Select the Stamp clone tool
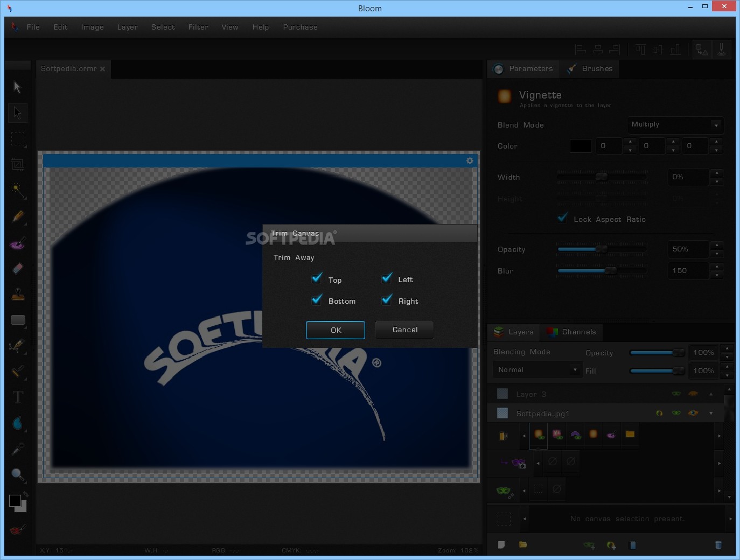 tap(18, 294)
